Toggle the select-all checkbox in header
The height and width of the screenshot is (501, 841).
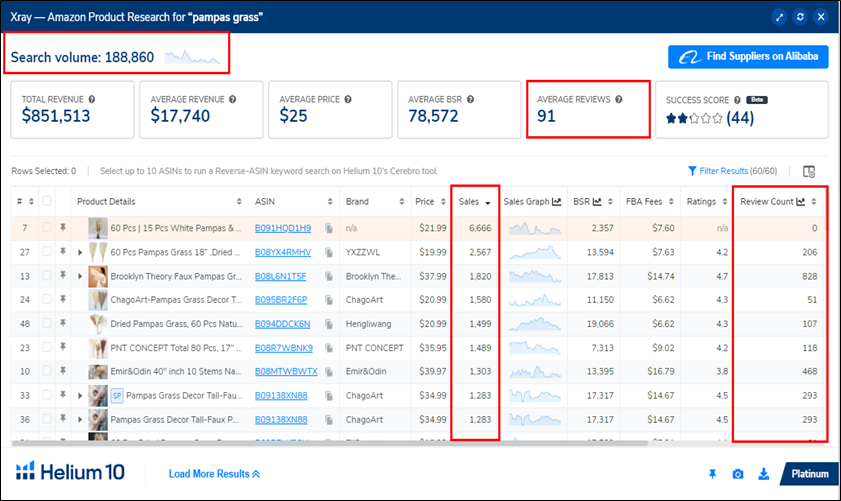(47, 201)
